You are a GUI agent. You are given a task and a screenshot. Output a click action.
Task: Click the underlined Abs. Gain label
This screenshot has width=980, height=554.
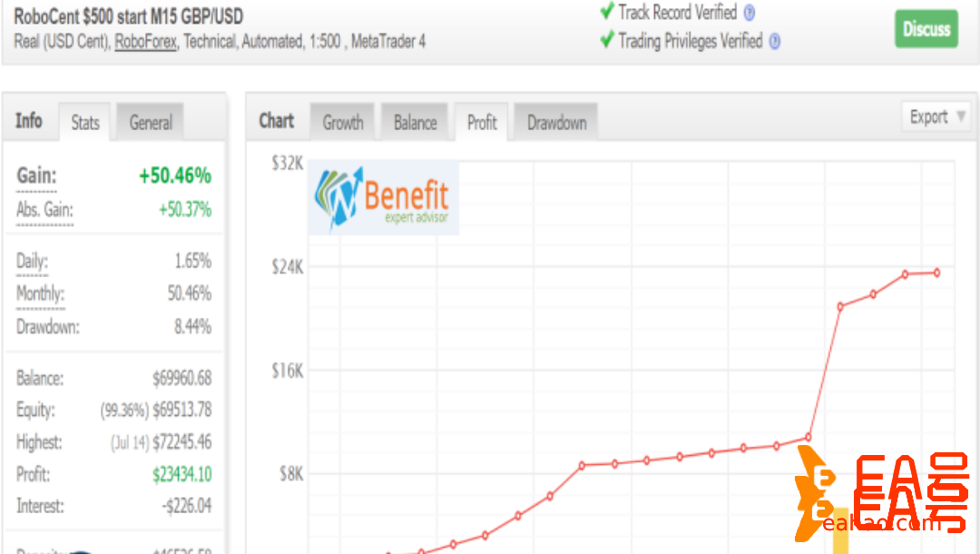click(44, 210)
